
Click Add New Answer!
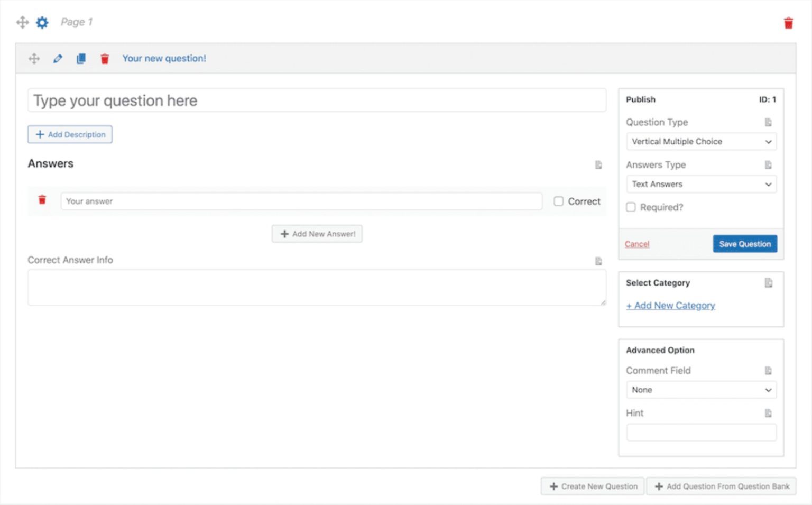click(x=317, y=233)
